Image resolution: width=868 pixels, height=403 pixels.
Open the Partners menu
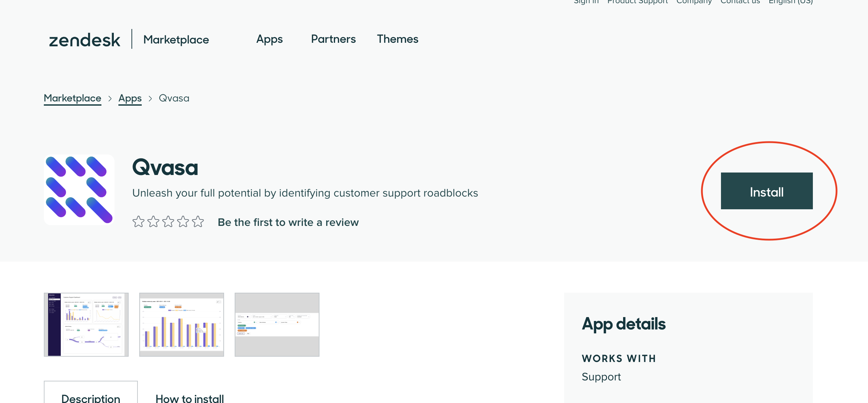tap(333, 39)
